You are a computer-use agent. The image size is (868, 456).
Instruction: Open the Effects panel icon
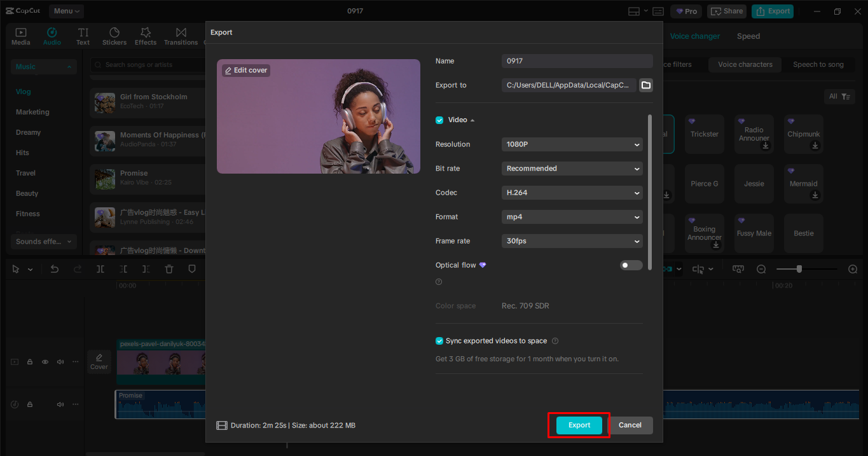(x=146, y=36)
